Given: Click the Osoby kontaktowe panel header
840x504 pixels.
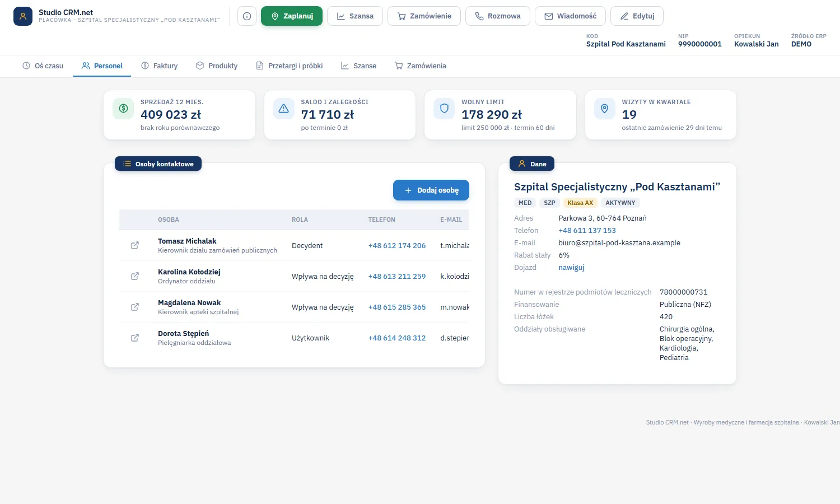Looking at the screenshot, I should [158, 164].
